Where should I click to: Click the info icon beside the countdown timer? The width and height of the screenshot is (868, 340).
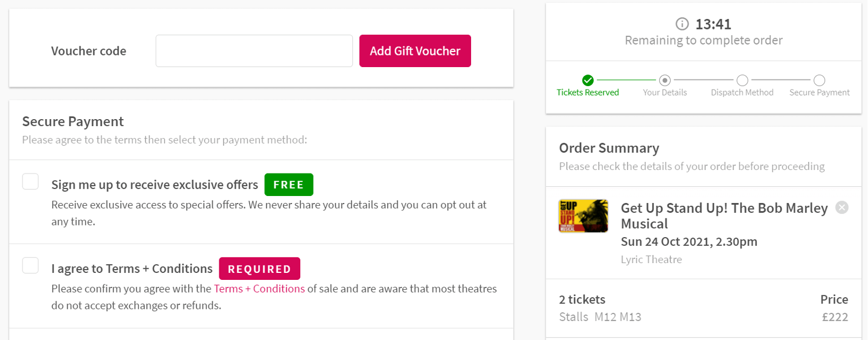(x=683, y=24)
